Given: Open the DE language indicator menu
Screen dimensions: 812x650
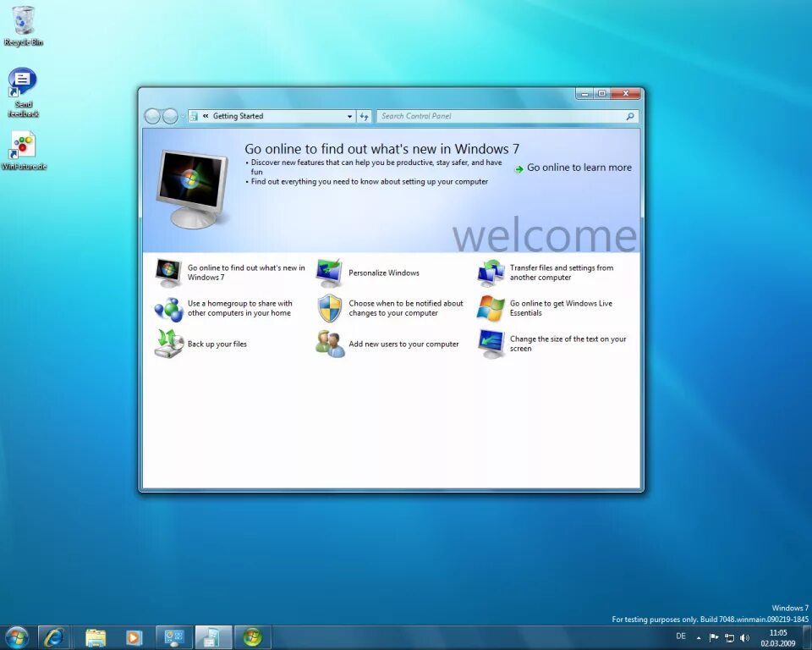Looking at the screenshot, I should tap(680, 636).
